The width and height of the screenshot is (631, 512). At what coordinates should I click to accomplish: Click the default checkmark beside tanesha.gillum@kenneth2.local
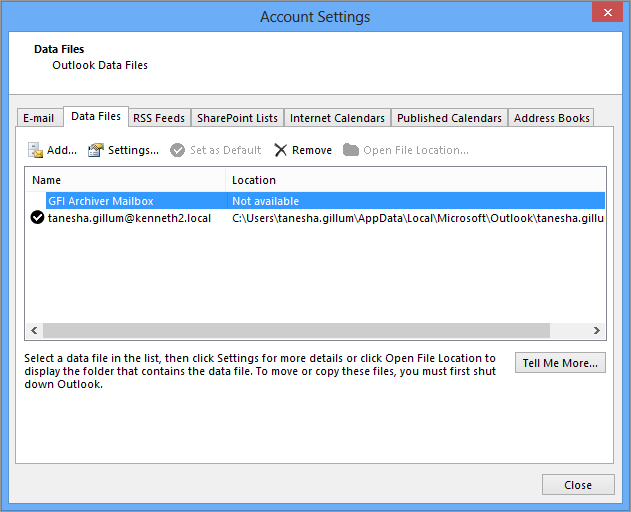coord(37,218)
